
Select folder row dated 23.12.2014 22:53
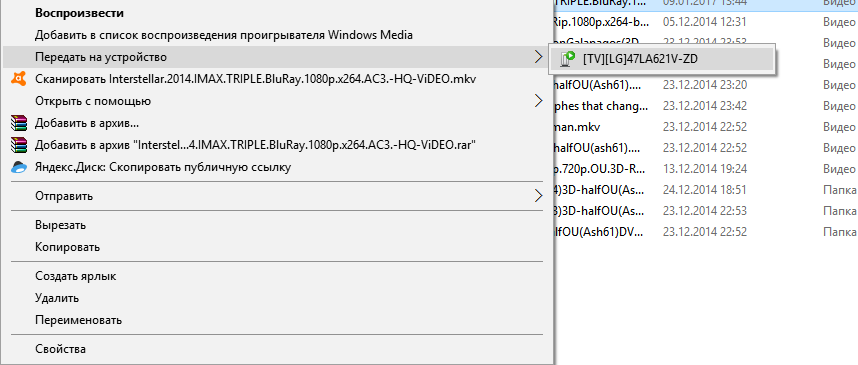click(x=706, y=211)
